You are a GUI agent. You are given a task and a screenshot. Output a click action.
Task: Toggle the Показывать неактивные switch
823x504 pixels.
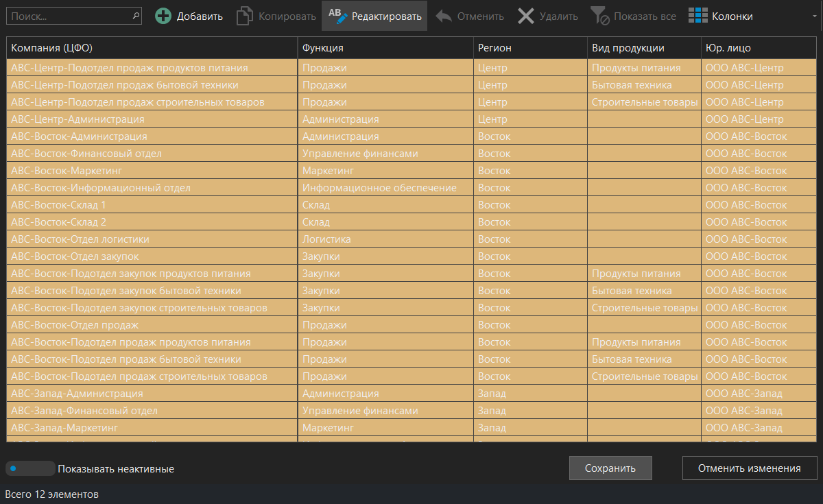point(30,468)
